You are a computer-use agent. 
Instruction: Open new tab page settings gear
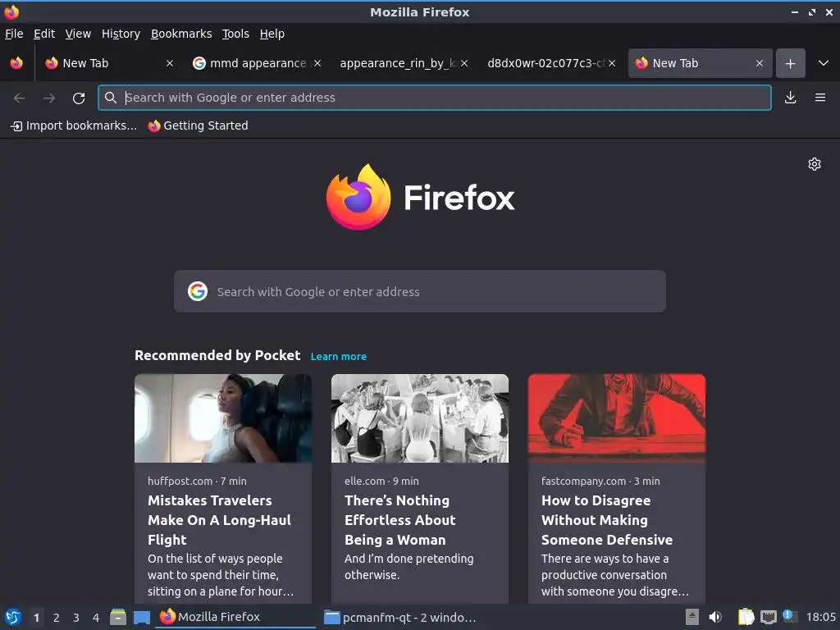tap(815, 164)
